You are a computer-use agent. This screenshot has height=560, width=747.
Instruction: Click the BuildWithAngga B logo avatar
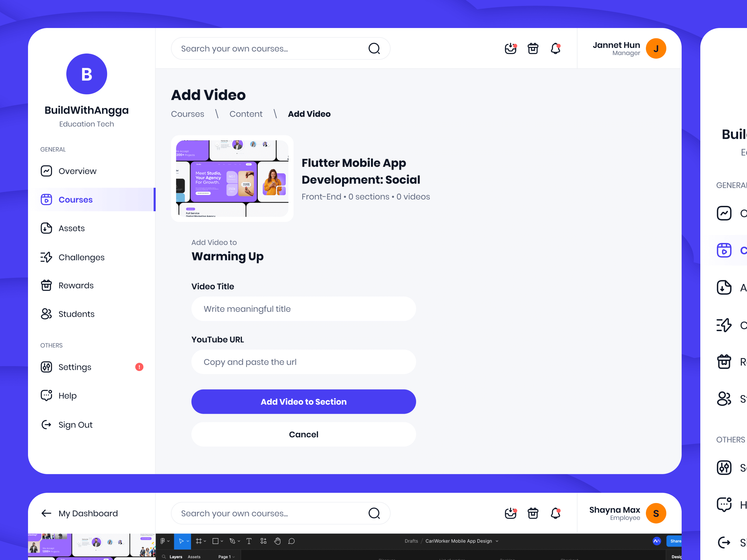87,74
